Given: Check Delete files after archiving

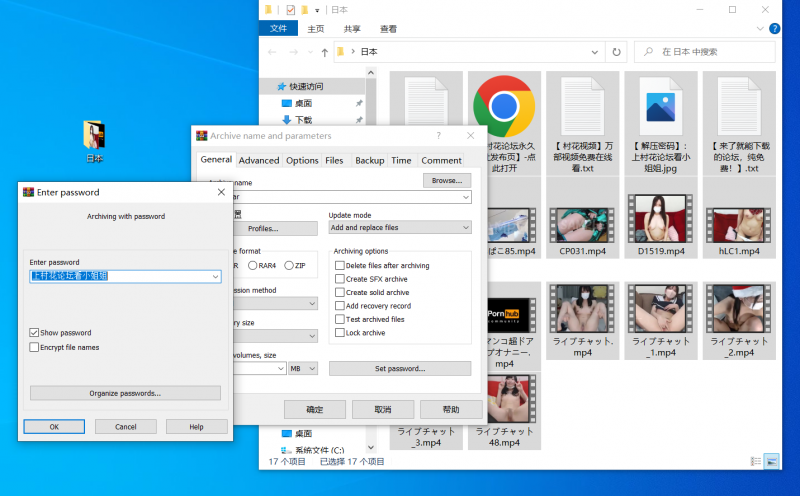Looking at the screenshot, I should coord(340,266).
